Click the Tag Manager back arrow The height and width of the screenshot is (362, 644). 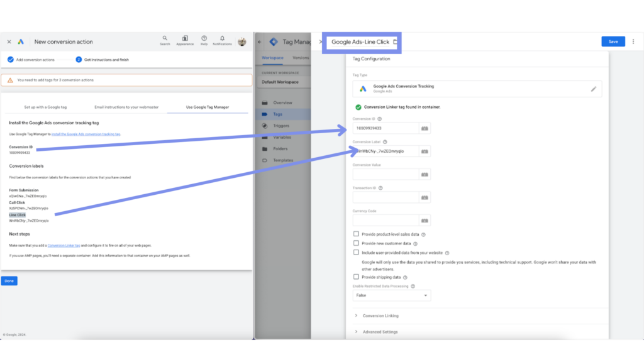coord(260,42)
